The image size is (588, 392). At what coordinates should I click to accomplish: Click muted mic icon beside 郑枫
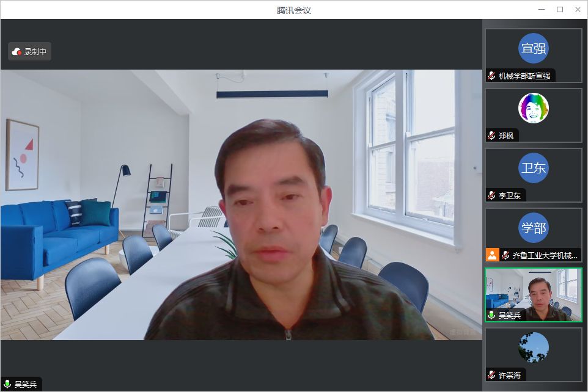point(491,136)
